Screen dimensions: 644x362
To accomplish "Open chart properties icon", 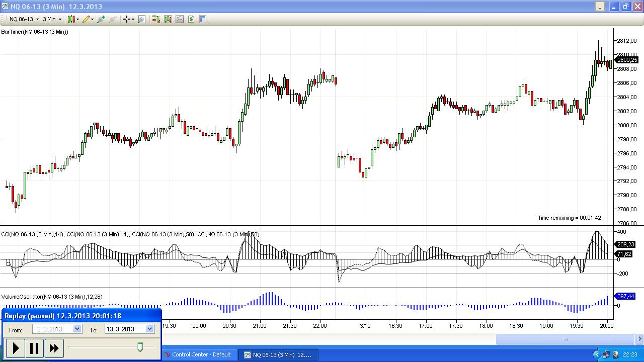I will pyautogui.click(x=203, y=19).
